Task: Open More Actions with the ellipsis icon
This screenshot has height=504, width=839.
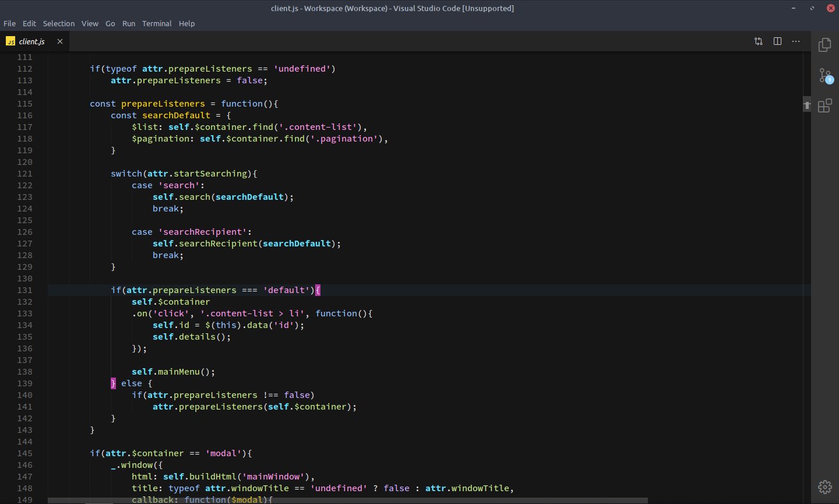Action: pos(796,41)
